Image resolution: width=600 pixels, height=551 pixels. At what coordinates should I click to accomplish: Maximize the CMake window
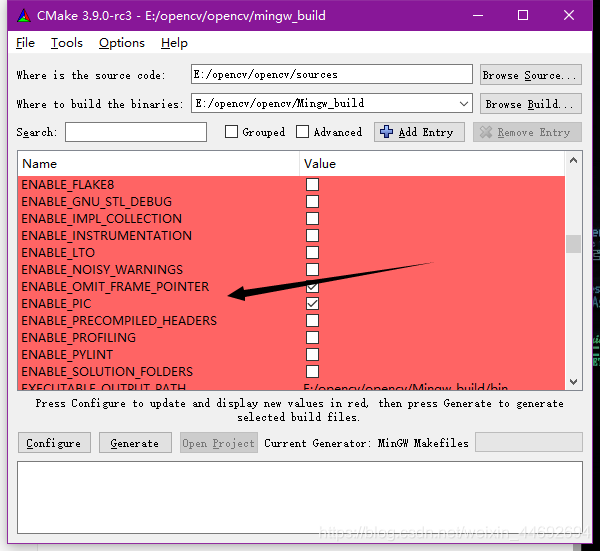point(523,16)
